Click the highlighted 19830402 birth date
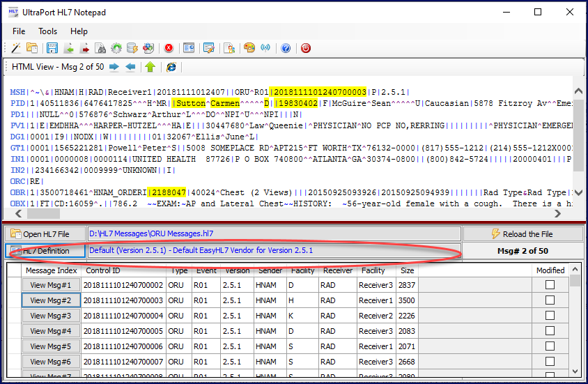The image size is (588, 384). coord(297,103)
